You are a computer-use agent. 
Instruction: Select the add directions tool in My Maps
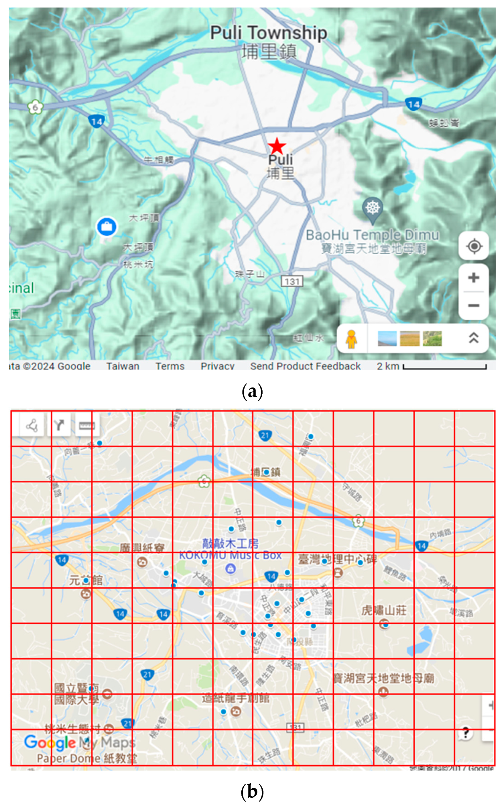coord(59,425)
